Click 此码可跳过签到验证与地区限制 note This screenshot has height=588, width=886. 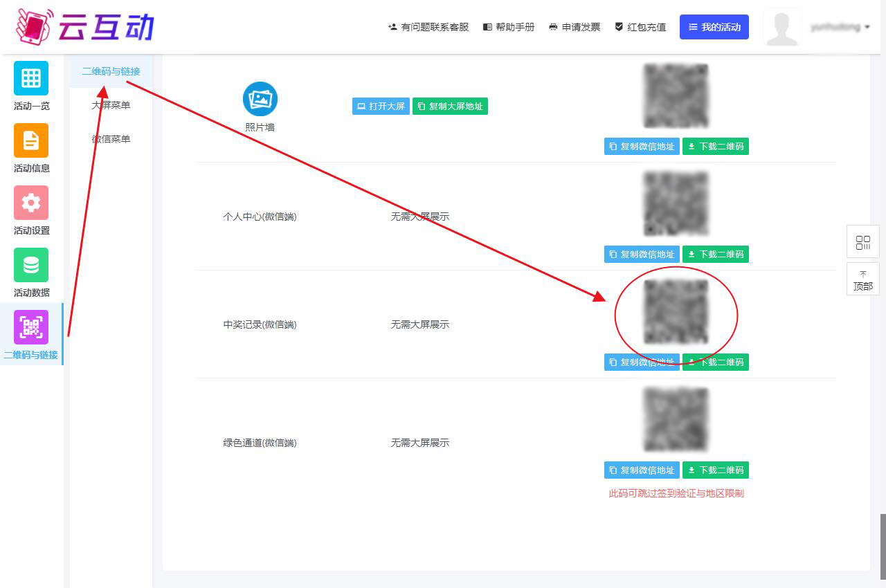tap(676, 493)
